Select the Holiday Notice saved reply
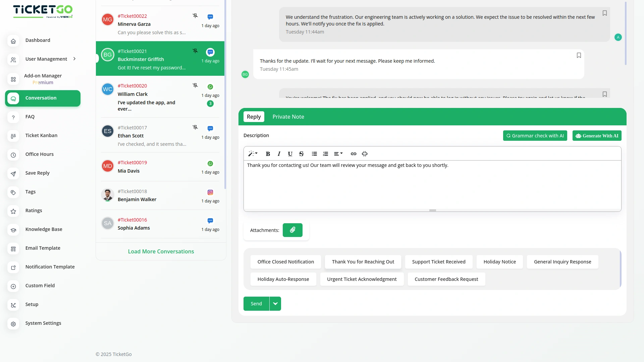 [x=499, y=262]
